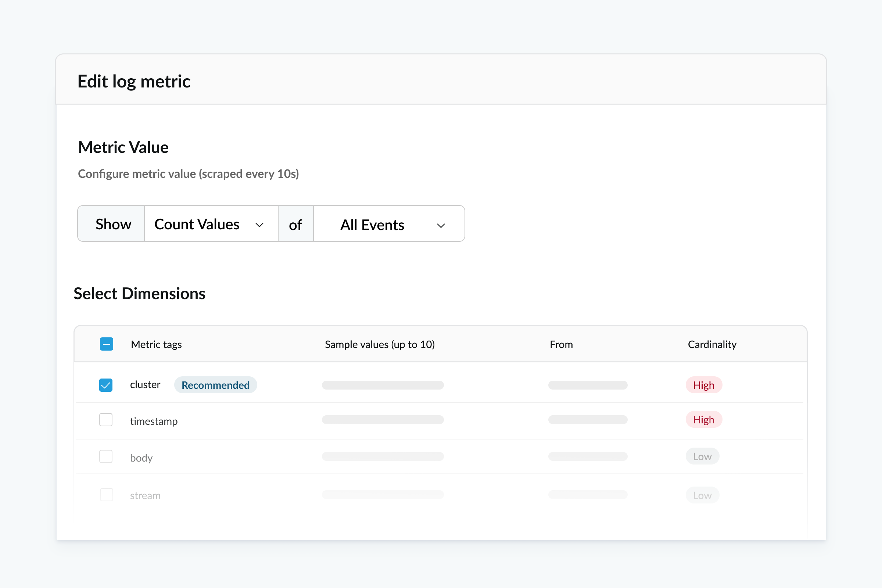The image size is (882, 588).
Task: Click the Recommended badge on cluster row
Action: point(216,385)
